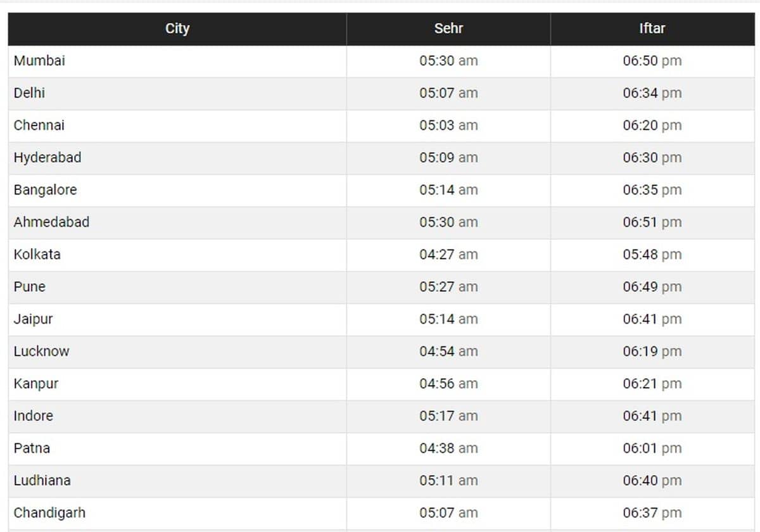Select the Pune city cell
The height and width of the screenshot is (532, 760).
30,287
